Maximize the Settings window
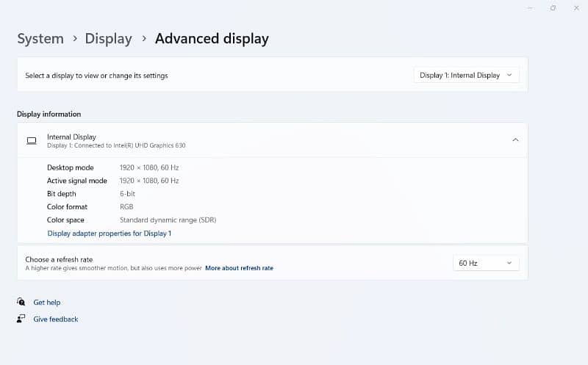The width and height of the screenshot is (588, 365). tap(553, 7)
